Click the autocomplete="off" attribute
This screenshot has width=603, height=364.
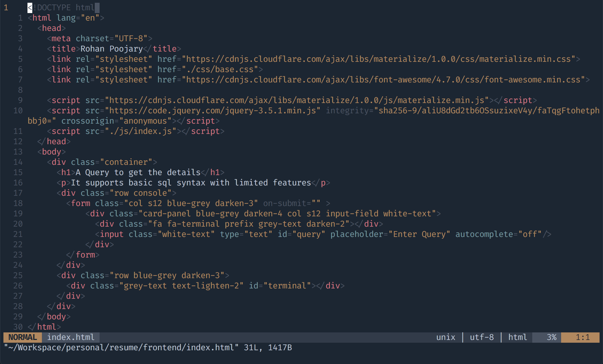pos(499,234)
